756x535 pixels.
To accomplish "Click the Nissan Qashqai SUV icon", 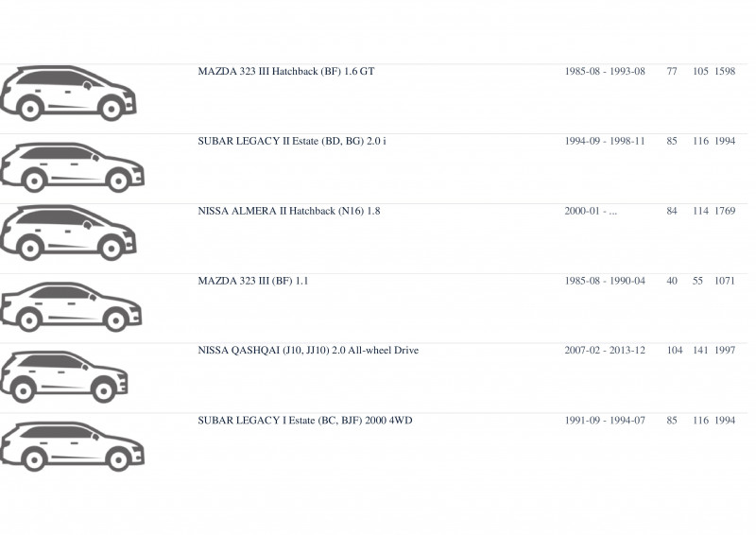I will [x=64, y=377].
